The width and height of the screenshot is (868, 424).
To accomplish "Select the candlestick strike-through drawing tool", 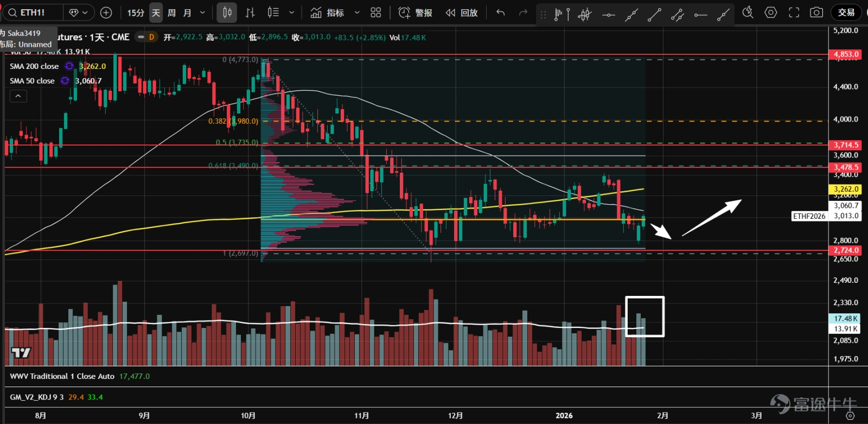I will [x=585, y=15].
